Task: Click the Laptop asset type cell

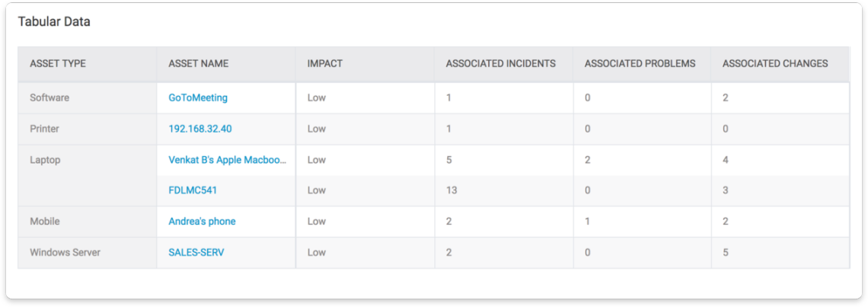Action: click(x=88, y=175)
